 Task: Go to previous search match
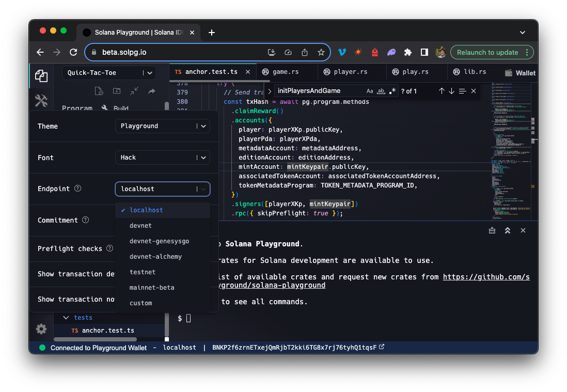(x=442, y=91)
